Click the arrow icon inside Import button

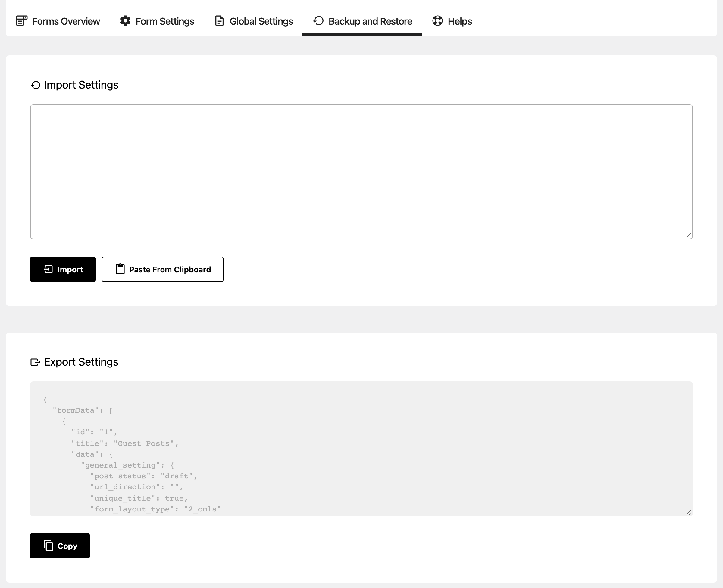pyautogui.click(x=49, y=269)
